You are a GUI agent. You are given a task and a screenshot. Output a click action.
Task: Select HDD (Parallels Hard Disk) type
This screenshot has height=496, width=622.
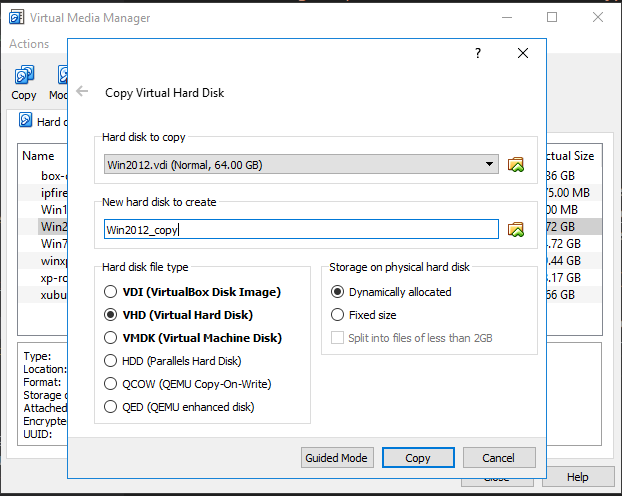click(x=172, y=361)
